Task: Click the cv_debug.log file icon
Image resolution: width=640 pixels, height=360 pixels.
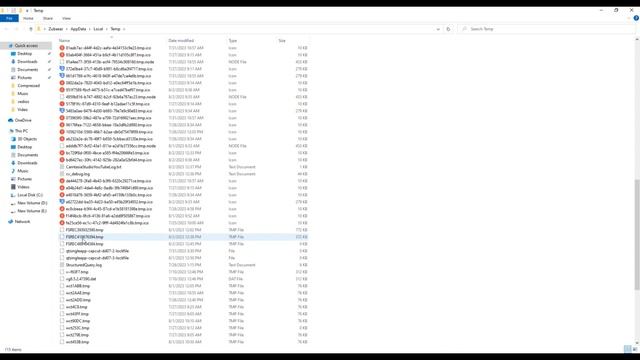Action: click(x=62, y=174)
